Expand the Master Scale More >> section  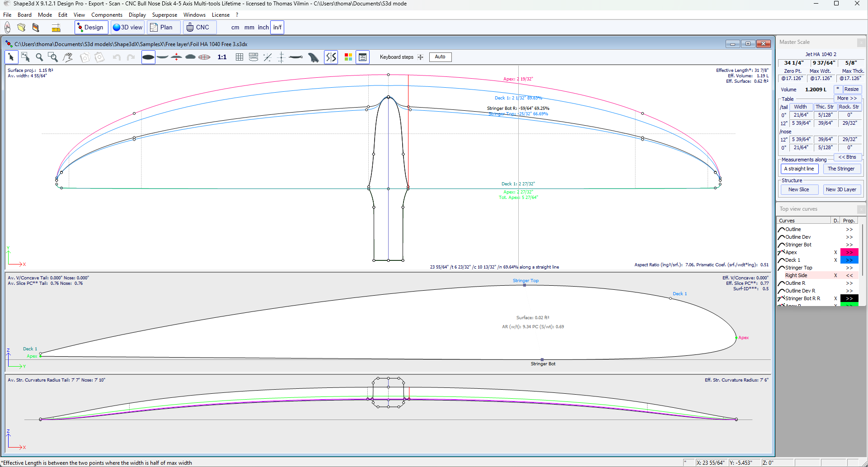pyautogui.click(x=846, y=98)
